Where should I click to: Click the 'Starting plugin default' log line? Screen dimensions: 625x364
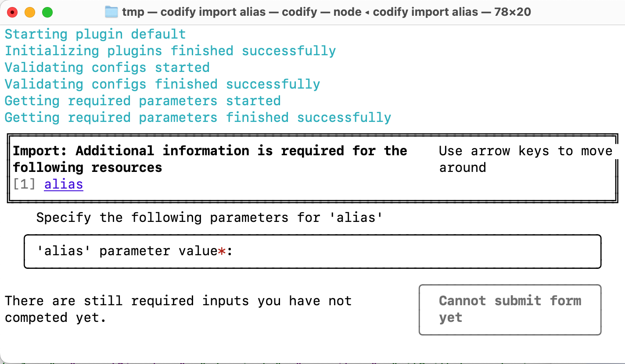coord(95,34)
